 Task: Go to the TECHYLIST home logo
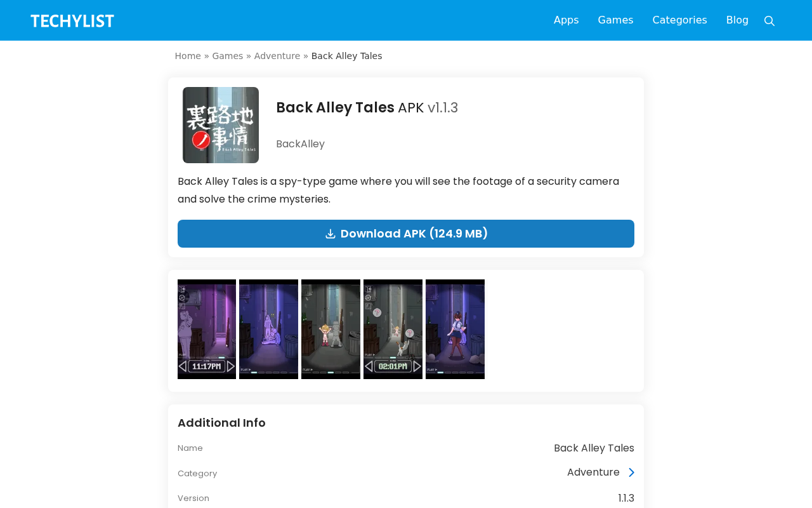(72, 21)
